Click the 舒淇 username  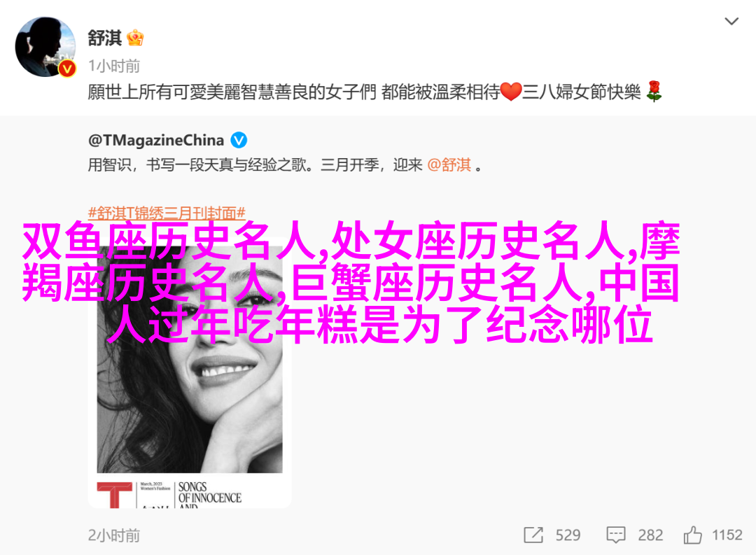tap(104, 38)
